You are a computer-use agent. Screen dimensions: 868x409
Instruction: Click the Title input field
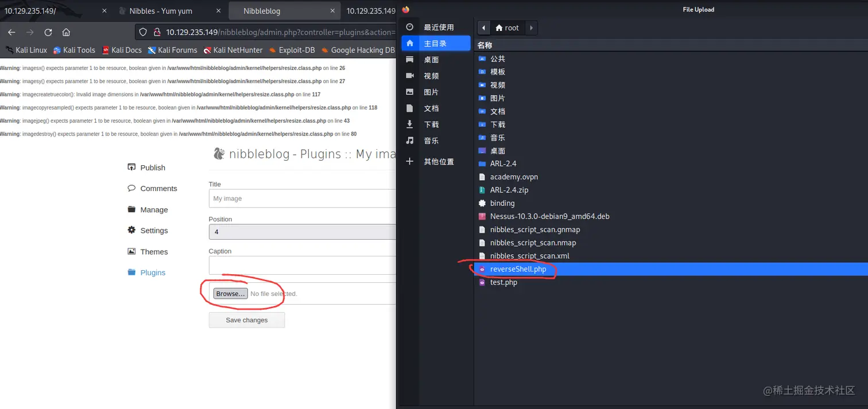coord(303,198)
